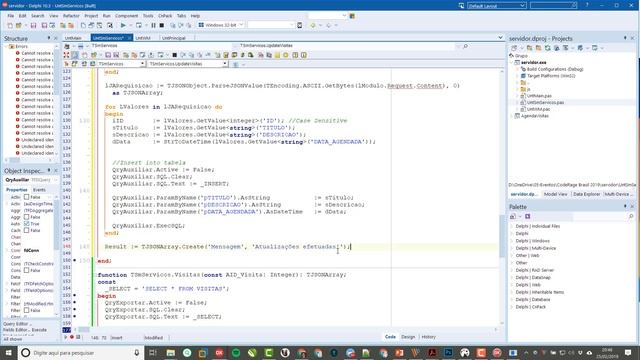
Task: Click the microphone icon in taskbar search
Action: click(x=137, y=353)
